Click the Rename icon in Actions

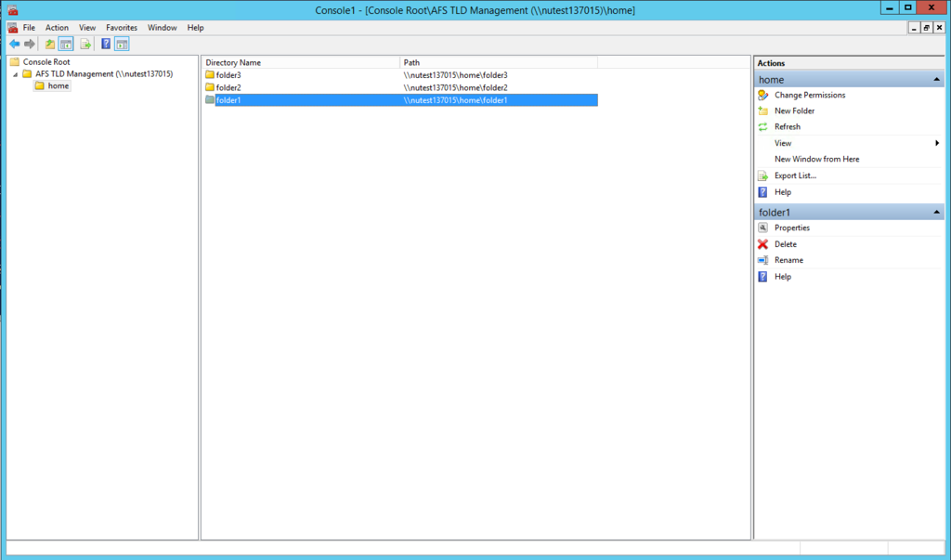point(763,260)
